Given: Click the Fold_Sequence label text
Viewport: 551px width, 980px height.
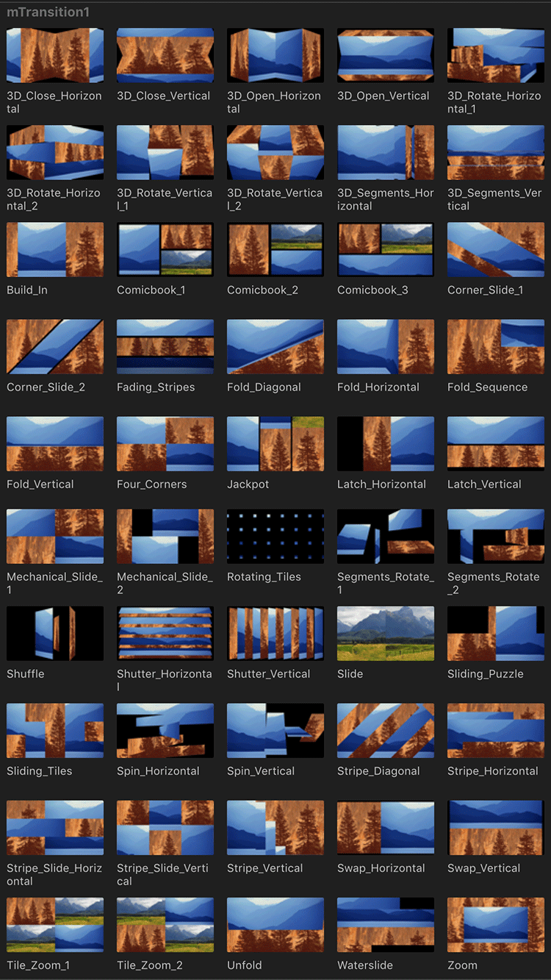Looking at the screenshot, I should [x=488, y=387].
